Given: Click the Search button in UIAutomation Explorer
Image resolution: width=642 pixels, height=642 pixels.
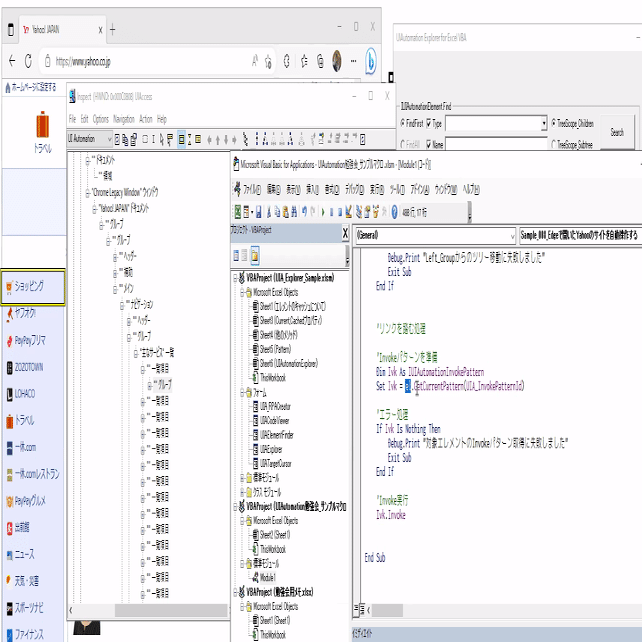Looking at the screenshot, I should click(617, 132).
